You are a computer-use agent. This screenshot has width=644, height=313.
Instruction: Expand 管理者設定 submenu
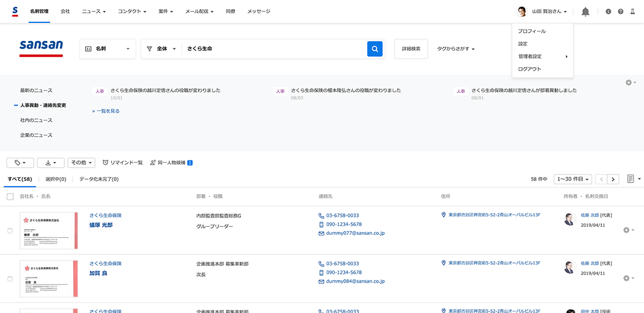542,56
